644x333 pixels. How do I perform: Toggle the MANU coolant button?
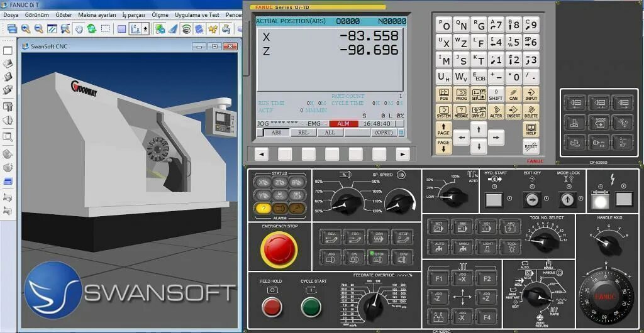[x=462, y=247]
